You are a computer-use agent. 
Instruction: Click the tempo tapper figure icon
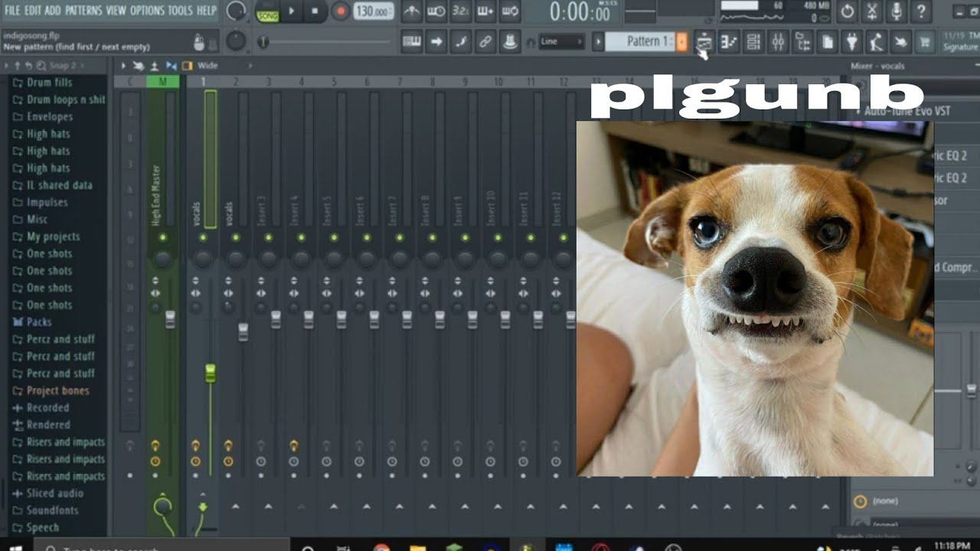tap(876, 41)
